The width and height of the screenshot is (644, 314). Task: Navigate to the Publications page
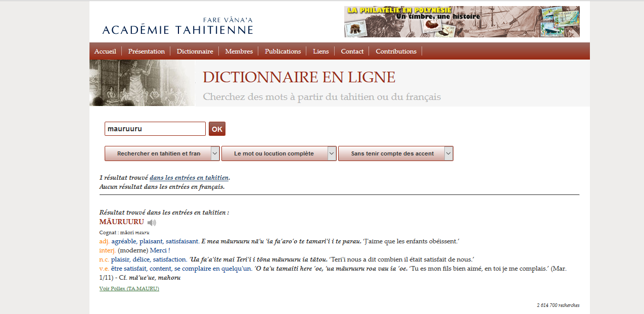[x=283, y=51]
